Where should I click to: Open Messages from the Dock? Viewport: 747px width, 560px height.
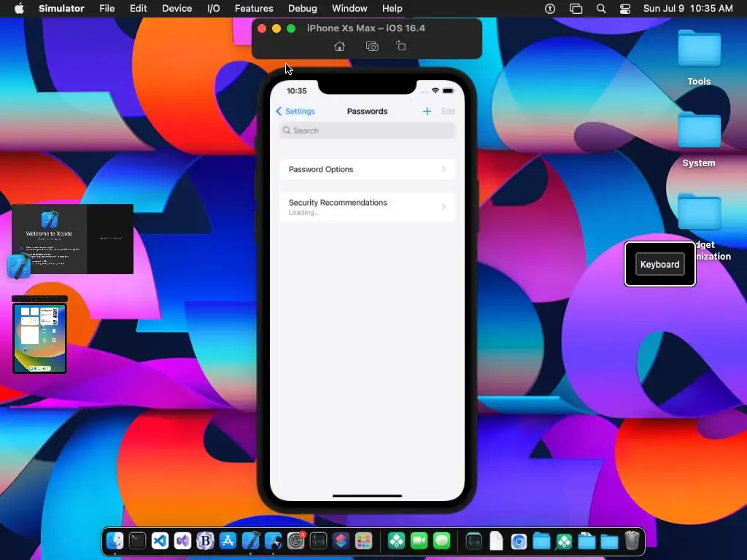point(441,541)
